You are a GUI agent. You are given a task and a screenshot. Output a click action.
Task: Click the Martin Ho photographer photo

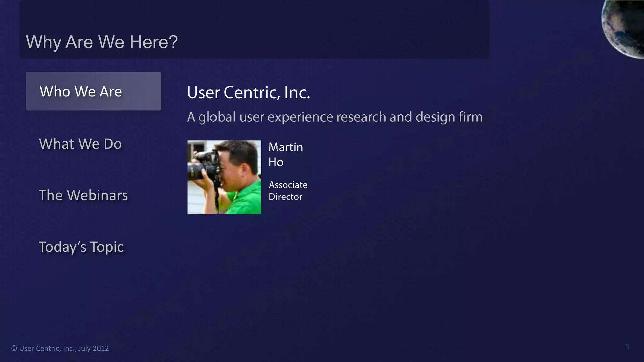[x=224, y=177]
